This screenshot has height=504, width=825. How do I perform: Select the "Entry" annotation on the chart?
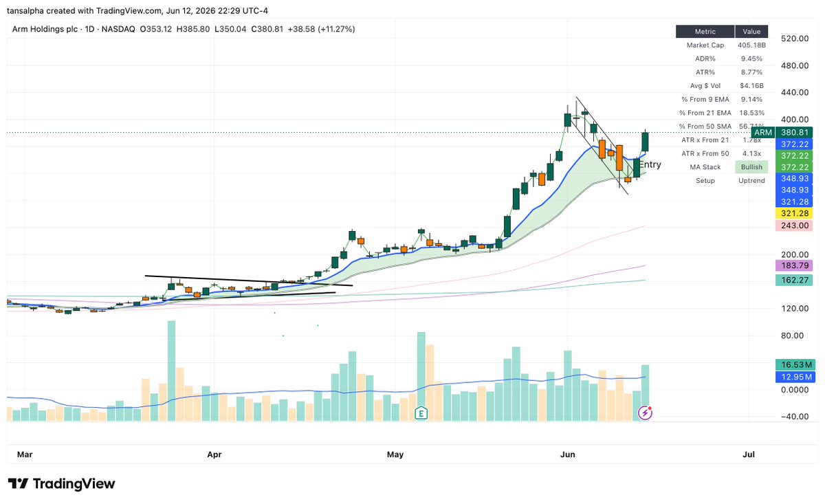(650, 164)
